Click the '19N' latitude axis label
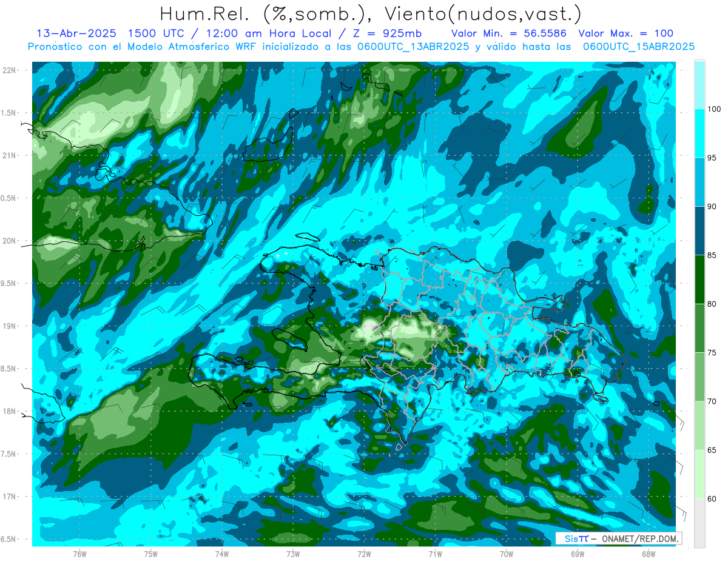The width and height of the screenshot is (728, 562). pos(10,326)
